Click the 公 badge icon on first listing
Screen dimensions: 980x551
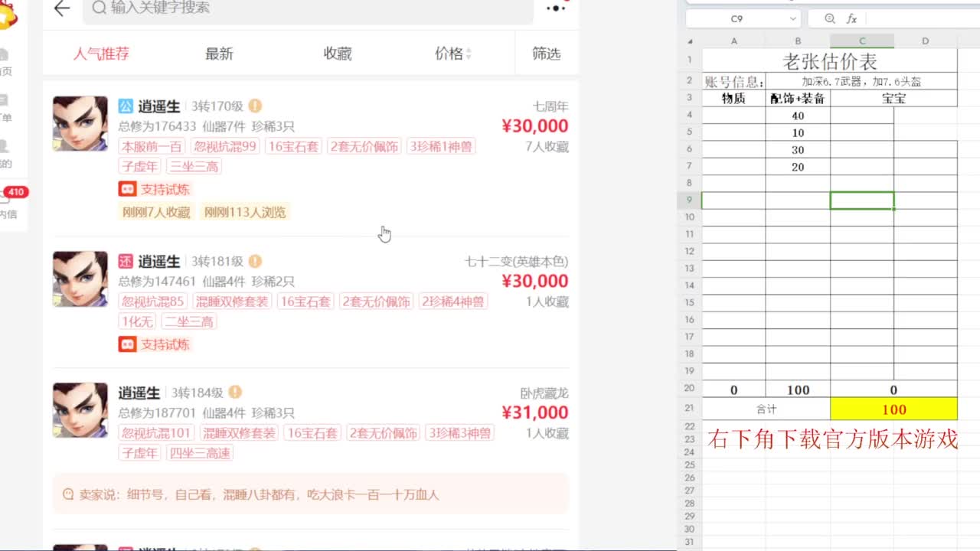pos(126,106)
